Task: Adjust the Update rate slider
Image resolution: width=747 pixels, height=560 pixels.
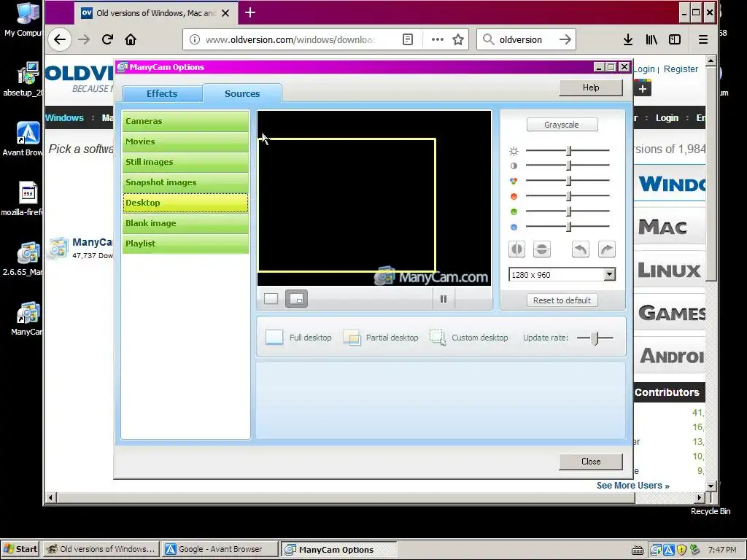Action: click(x=595, y=338)
